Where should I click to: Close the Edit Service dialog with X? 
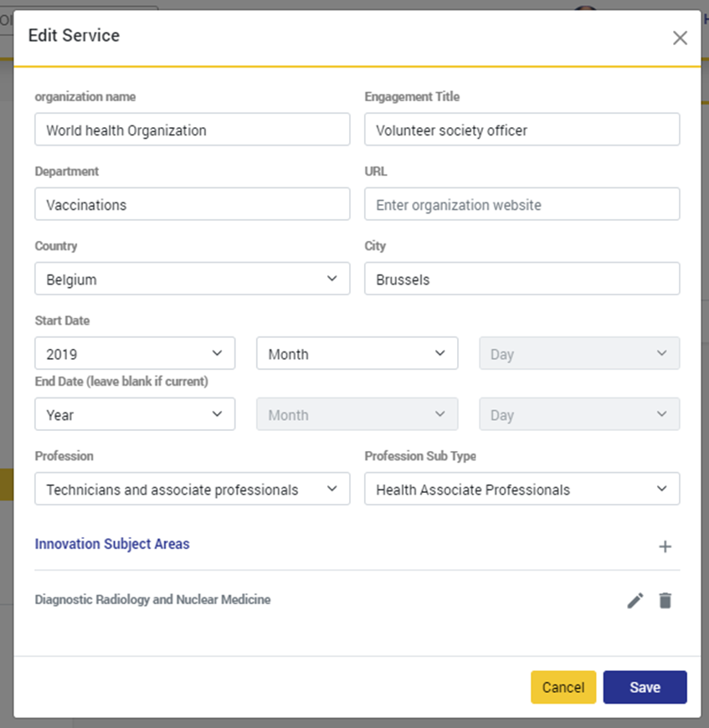click(x=680, y=38)
